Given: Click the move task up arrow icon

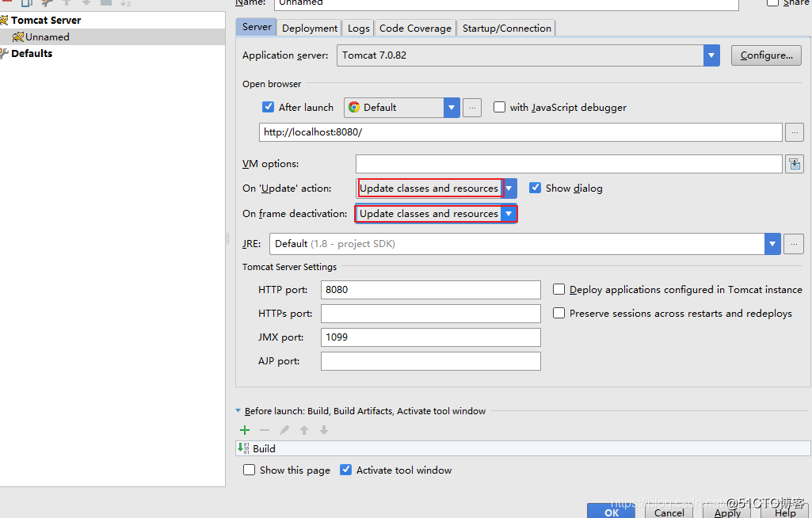Looking at the screenshot, I should point(304,430).
